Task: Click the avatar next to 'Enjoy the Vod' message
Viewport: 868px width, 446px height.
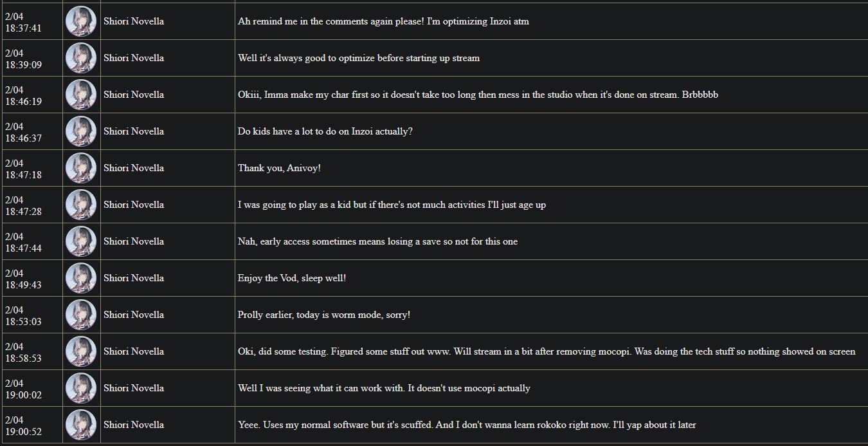Action: pyautogui.click(x=81, y=278)
